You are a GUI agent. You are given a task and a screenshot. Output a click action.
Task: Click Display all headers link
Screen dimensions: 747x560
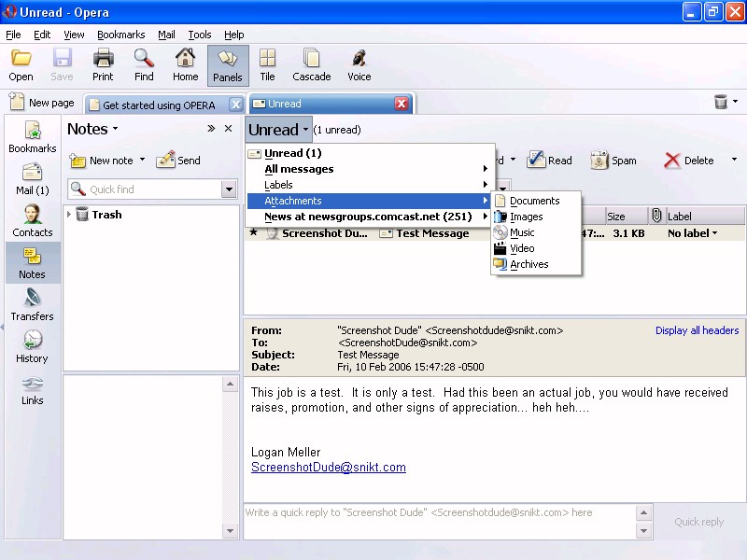pyautogui.click(x=697, y=330)
